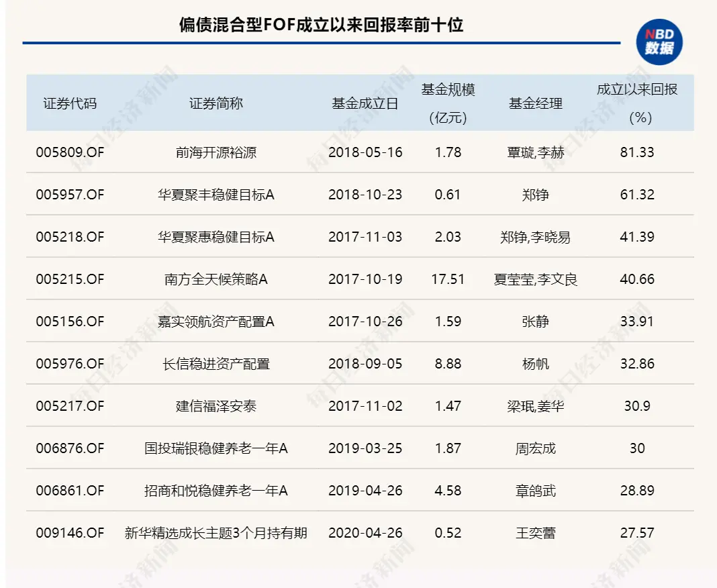Select the 证券代码 column header
The width and height of the screenshot is (717, 588).
[x=70, y=104]
